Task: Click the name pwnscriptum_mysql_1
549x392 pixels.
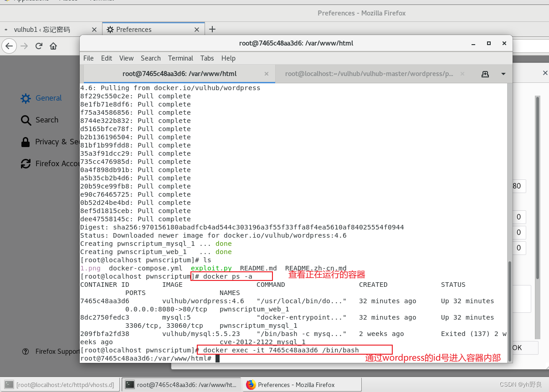Action: tap(258, 326)
